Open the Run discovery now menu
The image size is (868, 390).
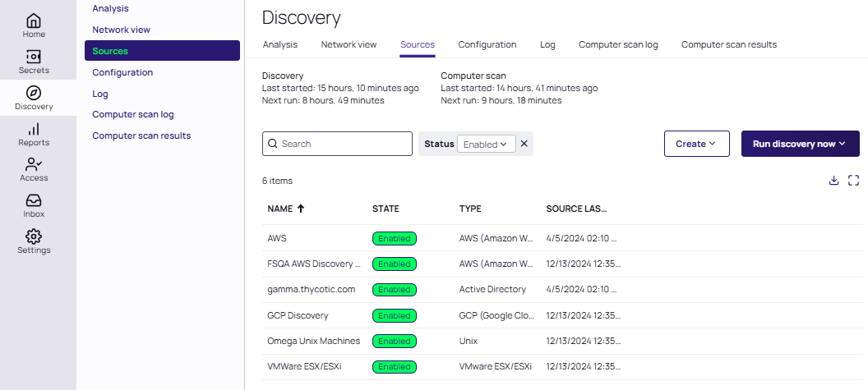tap(800, 144)
